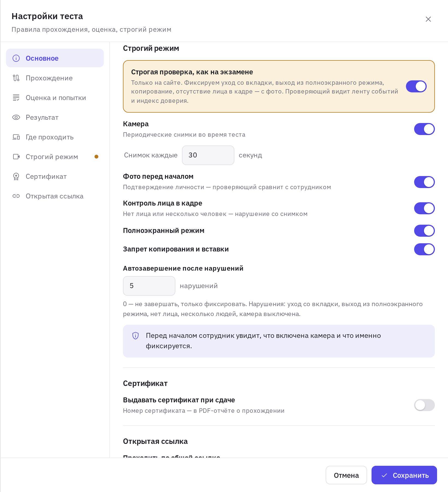Turn off the Камера toggle

click(424, 129)
